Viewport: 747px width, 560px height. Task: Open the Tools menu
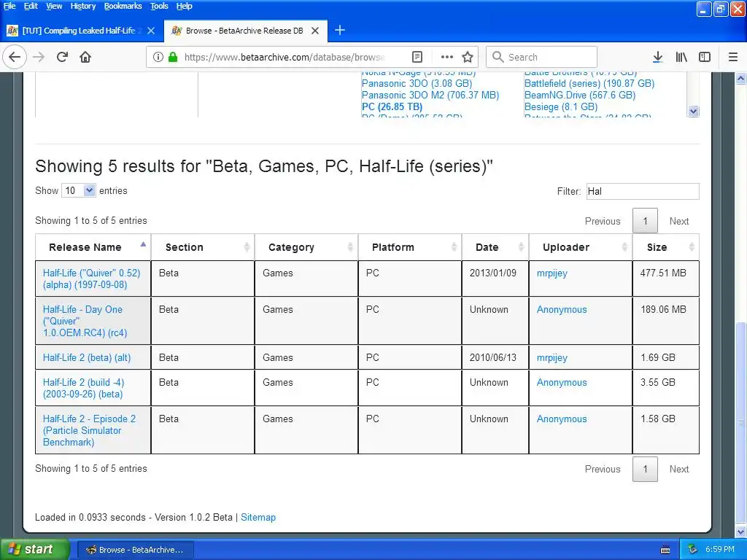pos(159,6)
